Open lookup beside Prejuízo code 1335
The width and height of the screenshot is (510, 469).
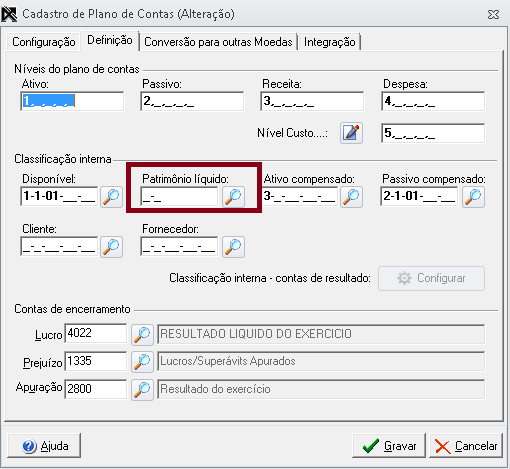coord(142,362)
